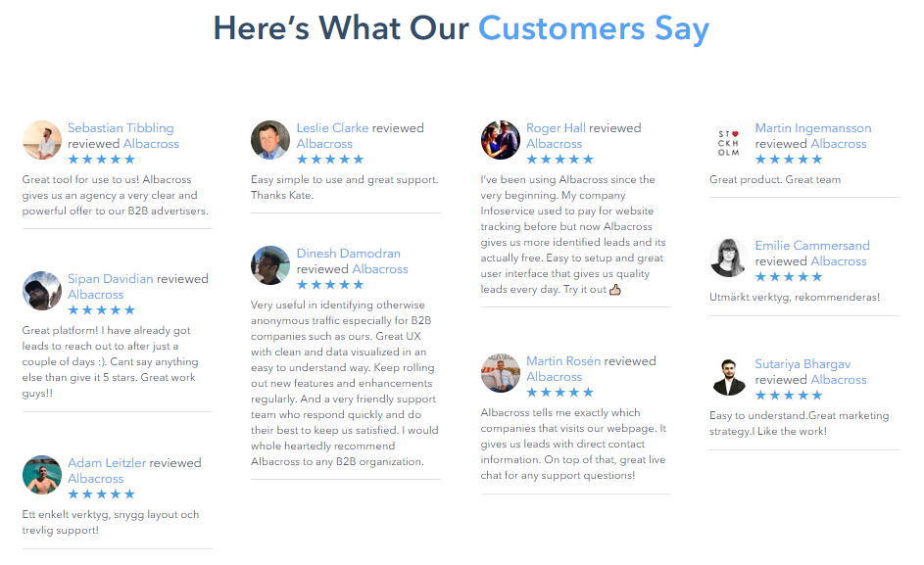Click Martin Rosén's avatar photo
The width and height of the screenshot is (924, 565).
pos(501,373)
